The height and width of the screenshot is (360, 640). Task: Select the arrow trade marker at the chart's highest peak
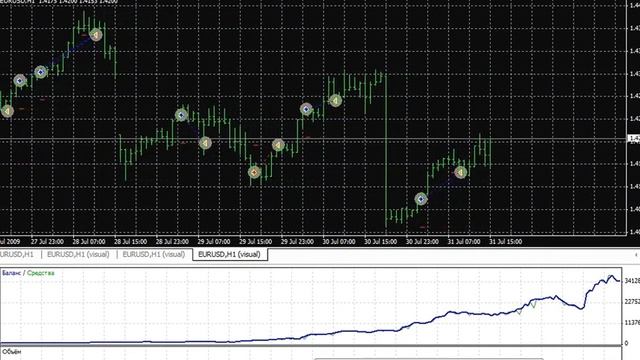[96, 35]
